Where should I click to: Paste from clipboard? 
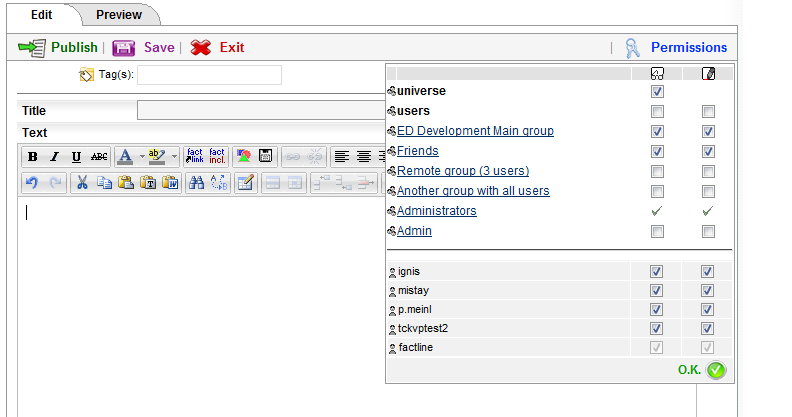click(126, 183)
